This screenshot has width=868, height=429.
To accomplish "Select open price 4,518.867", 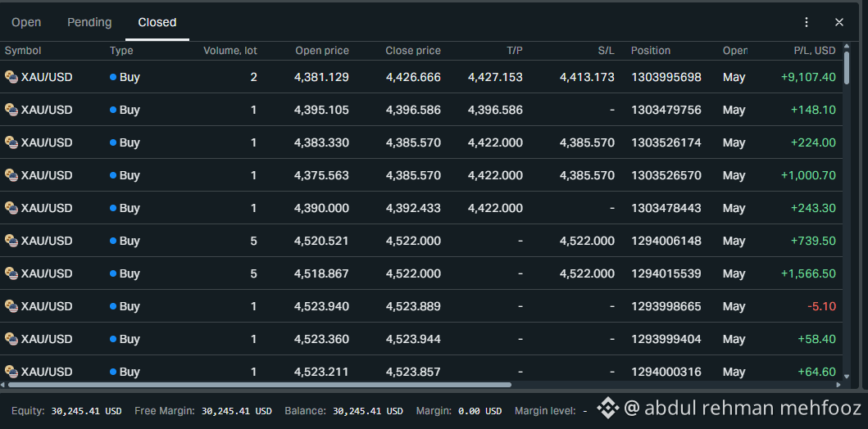I will click(321, 273).
